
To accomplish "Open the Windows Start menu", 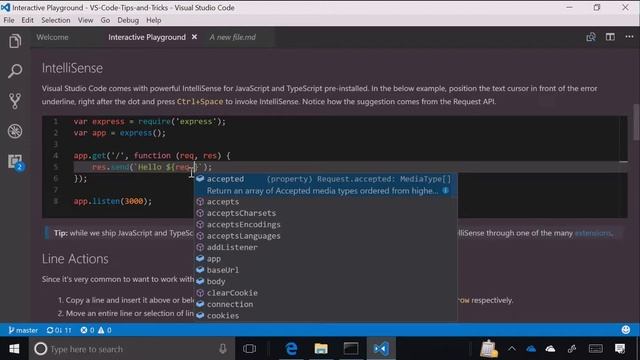I will 14,349.
